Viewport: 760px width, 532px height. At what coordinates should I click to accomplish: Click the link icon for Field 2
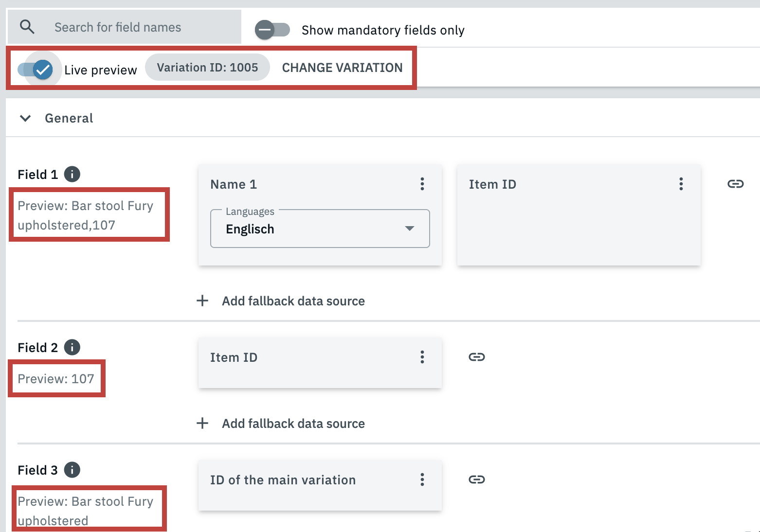coord(477,357)
